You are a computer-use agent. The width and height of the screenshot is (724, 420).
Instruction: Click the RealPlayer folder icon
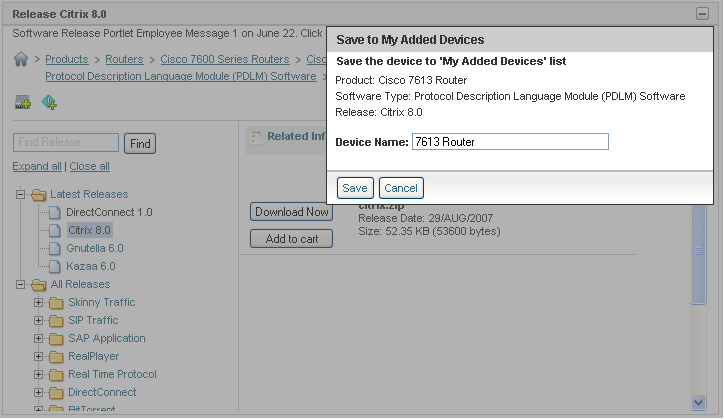[56, 357]
